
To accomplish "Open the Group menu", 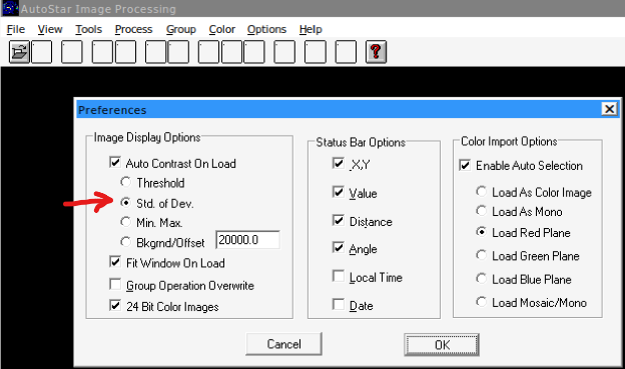I will click(181, 29).
